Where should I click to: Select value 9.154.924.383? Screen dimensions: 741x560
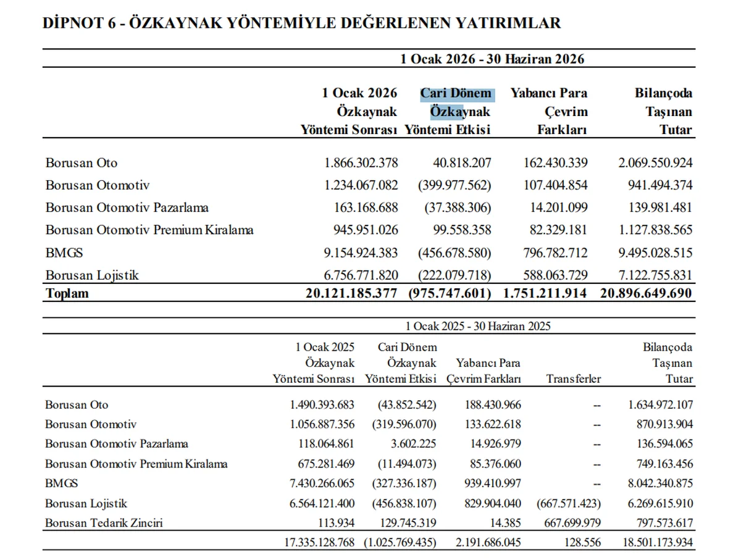click(x=361, y=253)
